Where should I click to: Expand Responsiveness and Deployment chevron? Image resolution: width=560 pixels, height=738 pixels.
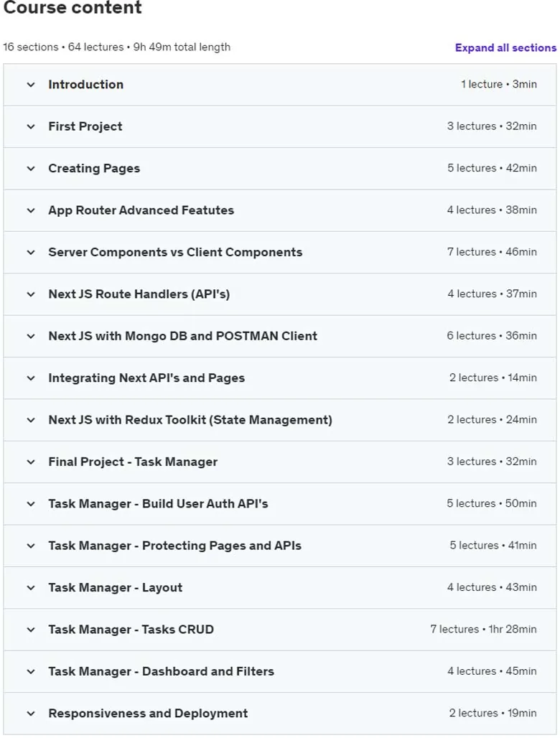tap(31, 714)
